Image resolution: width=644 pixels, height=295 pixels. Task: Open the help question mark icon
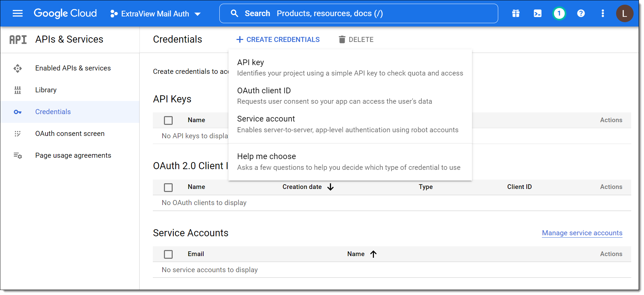[581, 13]
